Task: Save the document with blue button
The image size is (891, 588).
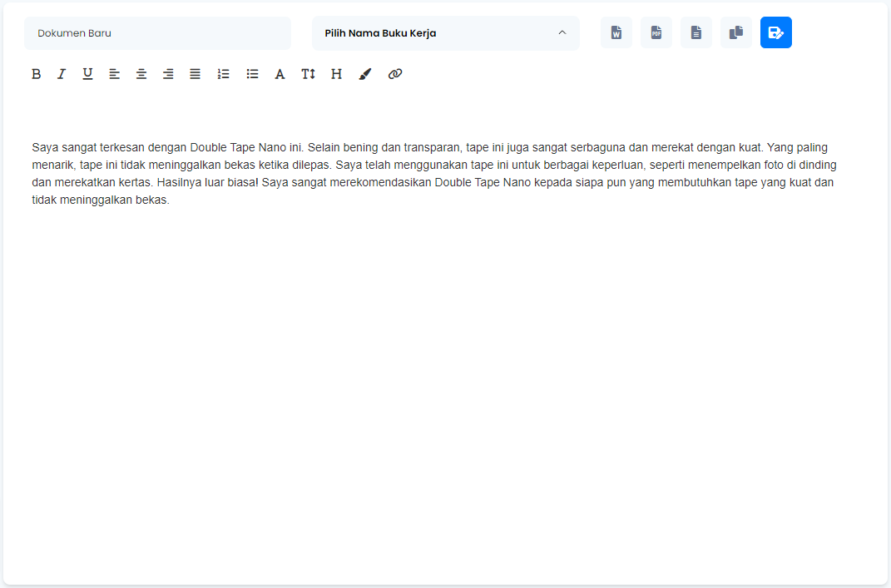Action: (x=776, y=32)
